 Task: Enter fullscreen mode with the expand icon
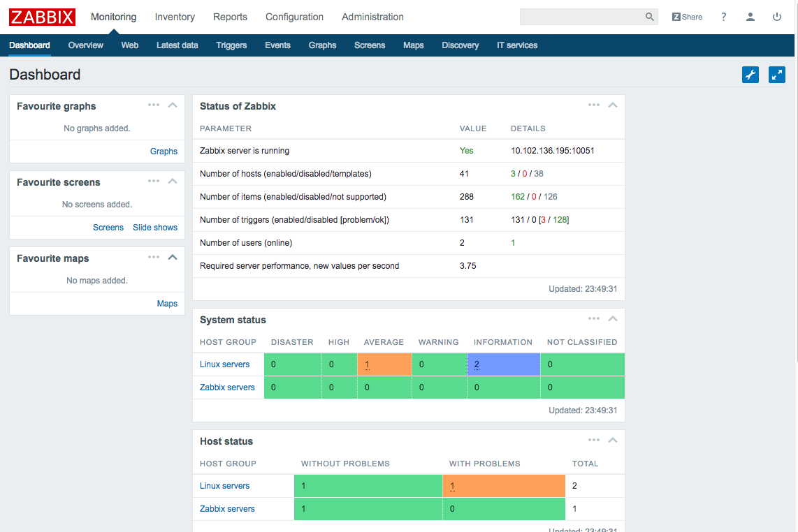click(x=776, y=75)
